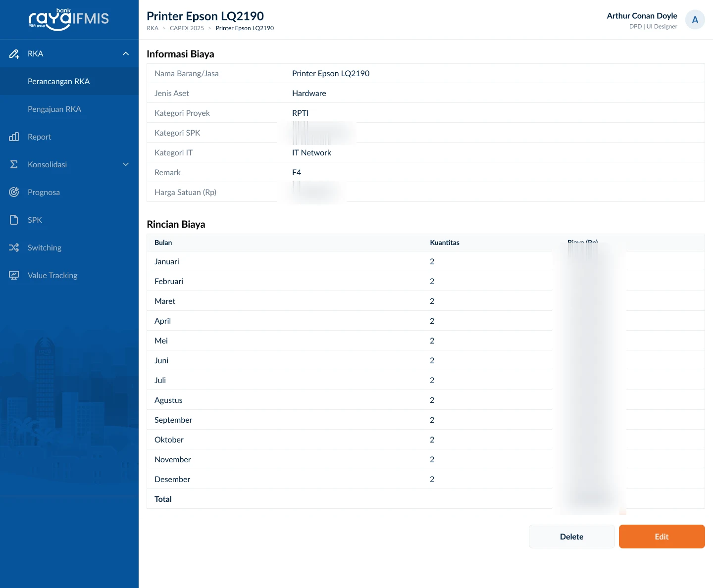The height and width of the screenshot is (588, 713).
Task: Select the Desember row
Action: [x=426, y=479]
